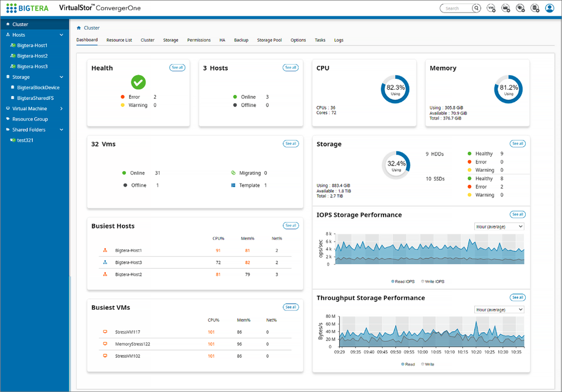Switch to the Storage Pool tab
The height and width of the screenshot is (392, 562).
click(269, 40)
